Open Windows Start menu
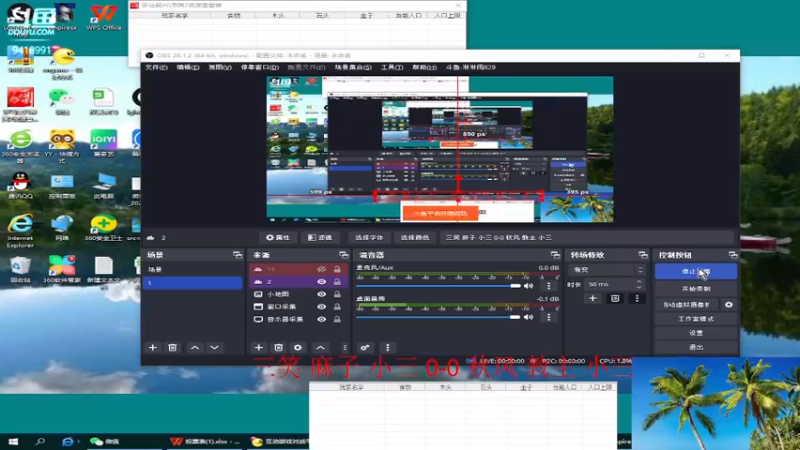800x450 pixels. click(x=13, y=441)
